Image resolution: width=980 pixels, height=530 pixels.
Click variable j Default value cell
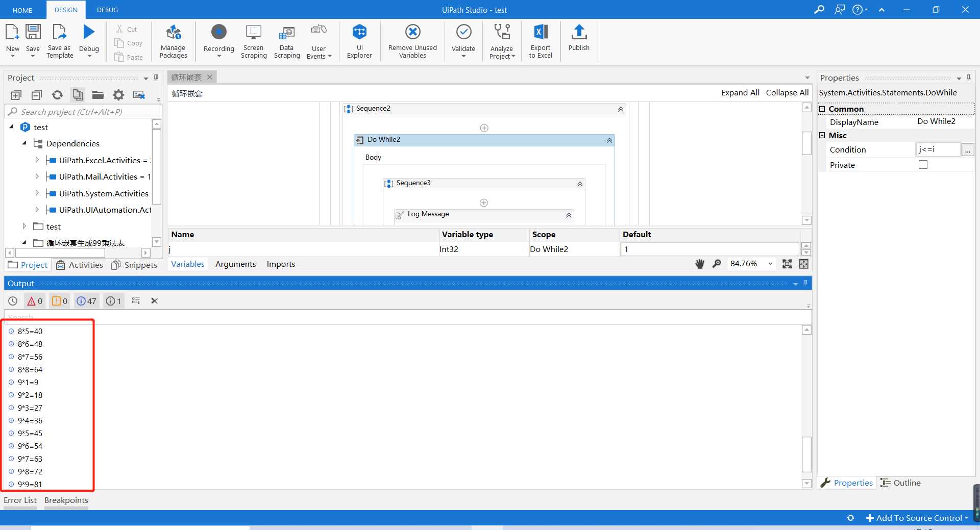(709, 249)
